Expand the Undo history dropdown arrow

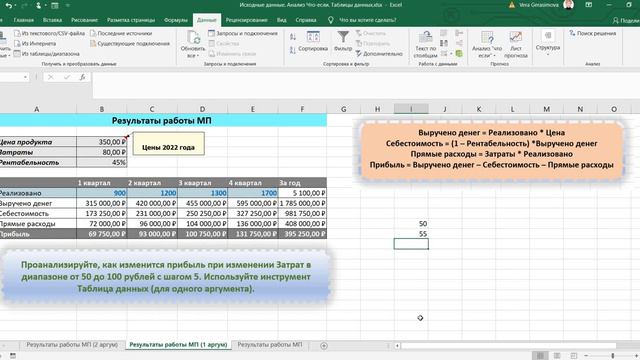click(15, 5)
